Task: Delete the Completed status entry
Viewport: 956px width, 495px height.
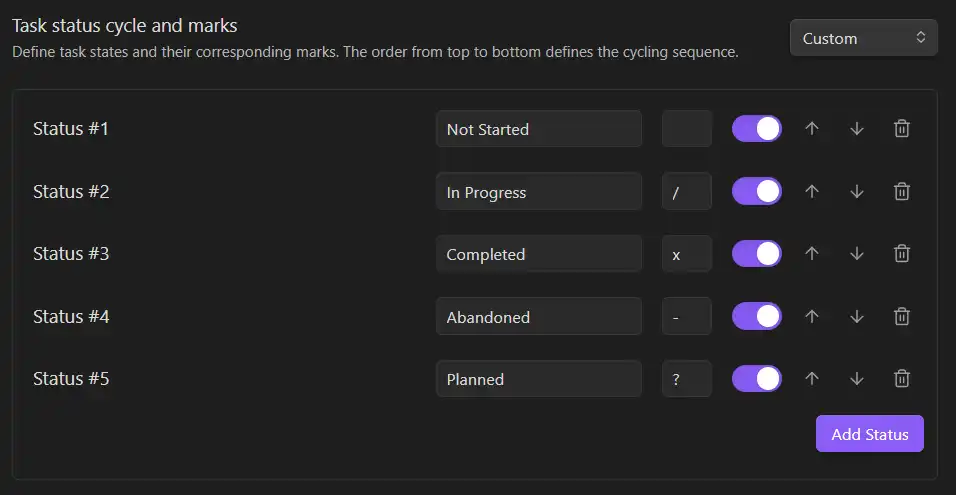Action: tap(901, 254)
